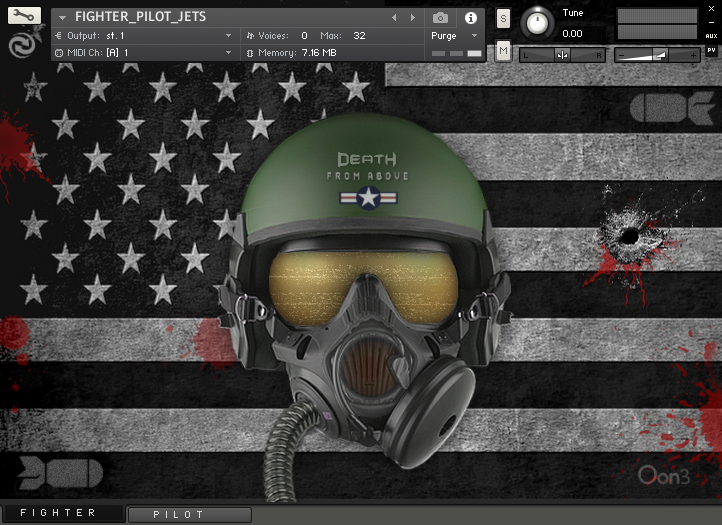
Task: Click the Memory 7.16 MB readout
Action: pyautogui.click(x=319, y=52)
